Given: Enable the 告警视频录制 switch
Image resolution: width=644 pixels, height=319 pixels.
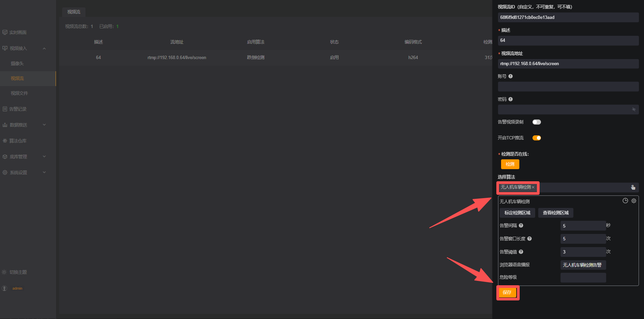Looking at the screenshot, I should click(x=537, y=122).
